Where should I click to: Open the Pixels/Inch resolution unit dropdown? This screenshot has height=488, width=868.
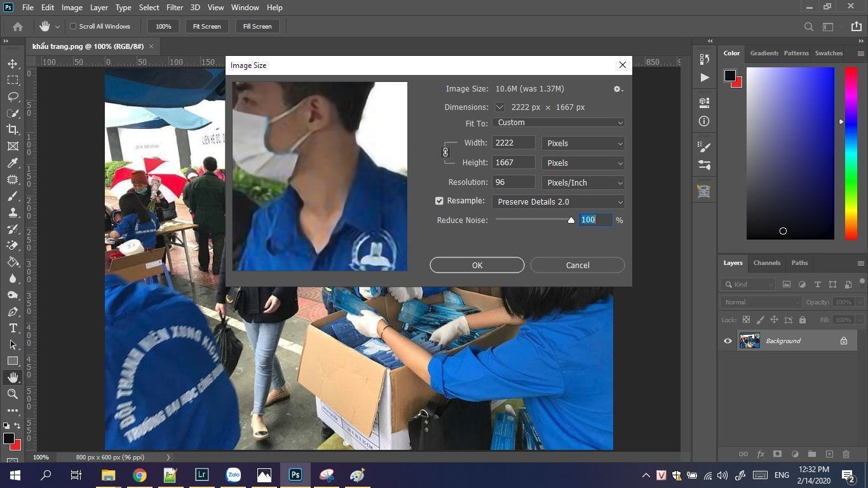point(583,183)
